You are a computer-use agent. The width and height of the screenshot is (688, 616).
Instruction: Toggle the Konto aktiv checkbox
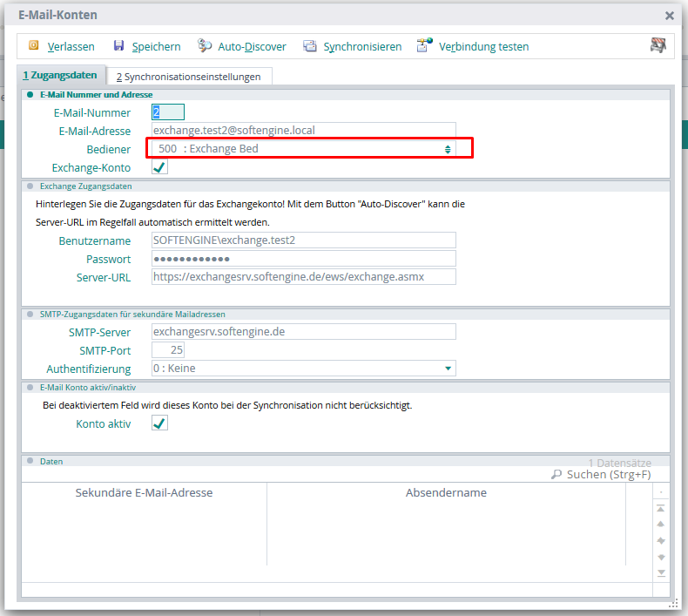click(x=159, y=423)
